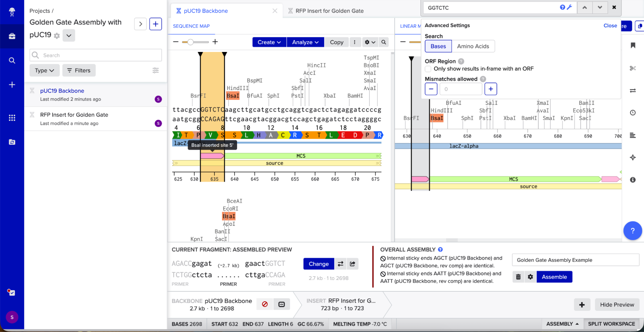Click the red no-entry icon for backbone
This screenshot has height=332, width=644.
point(265,304)
